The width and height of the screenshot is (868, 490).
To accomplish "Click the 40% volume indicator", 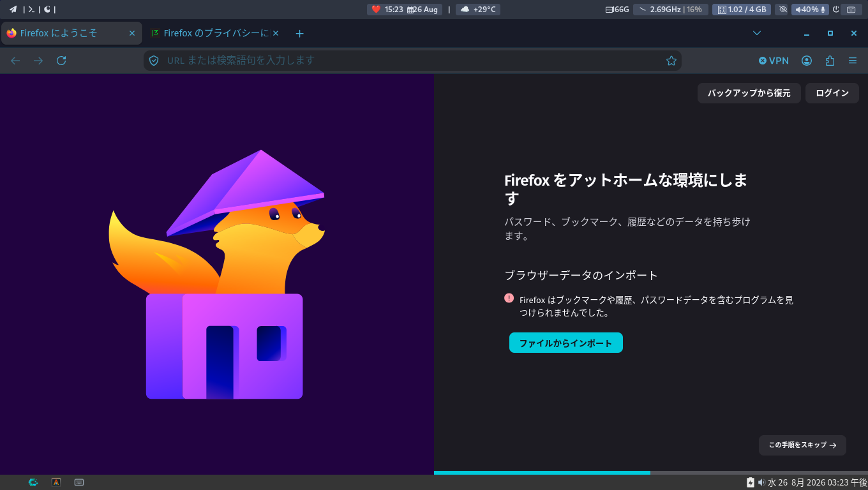I will 810,10.
